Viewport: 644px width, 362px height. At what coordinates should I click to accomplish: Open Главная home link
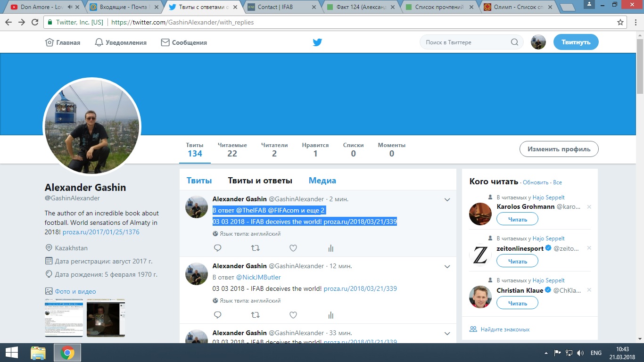pyautogui.click(x=63, y=42)
